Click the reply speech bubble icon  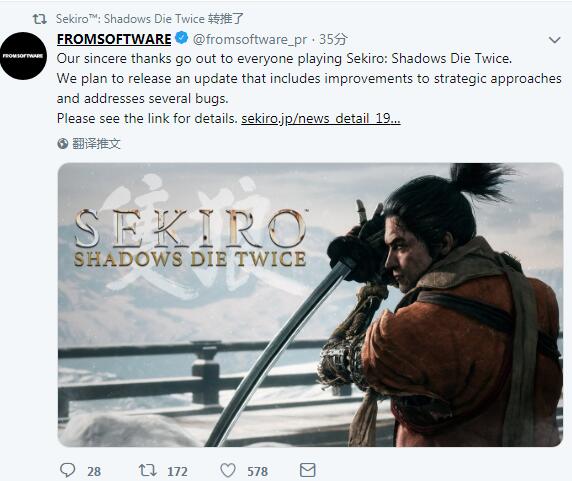[x=67, y=470]
